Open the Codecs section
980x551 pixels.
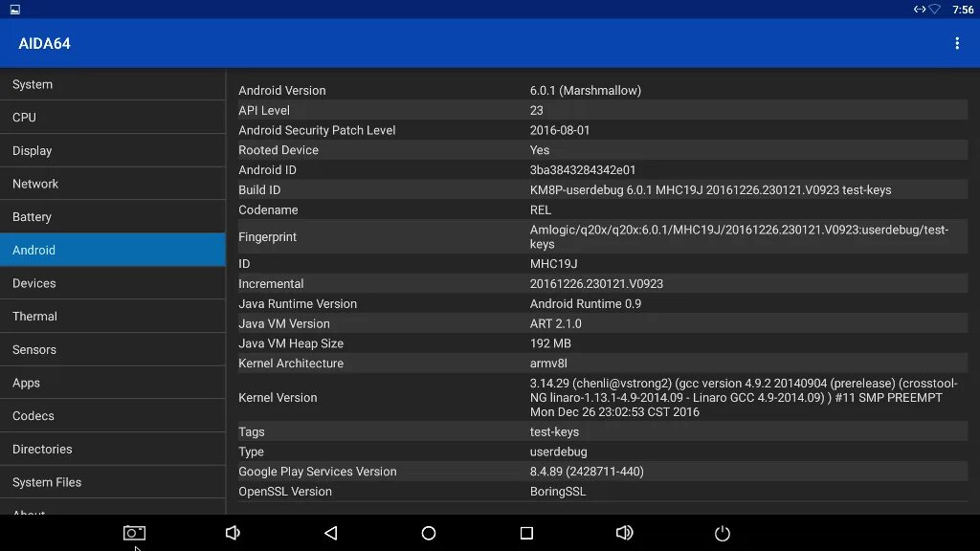(113, 415)
